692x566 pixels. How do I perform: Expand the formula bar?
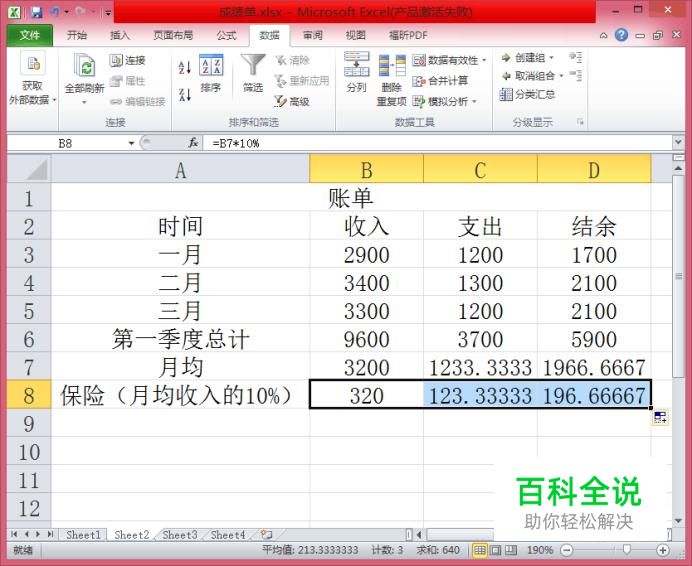coord(678,143)
